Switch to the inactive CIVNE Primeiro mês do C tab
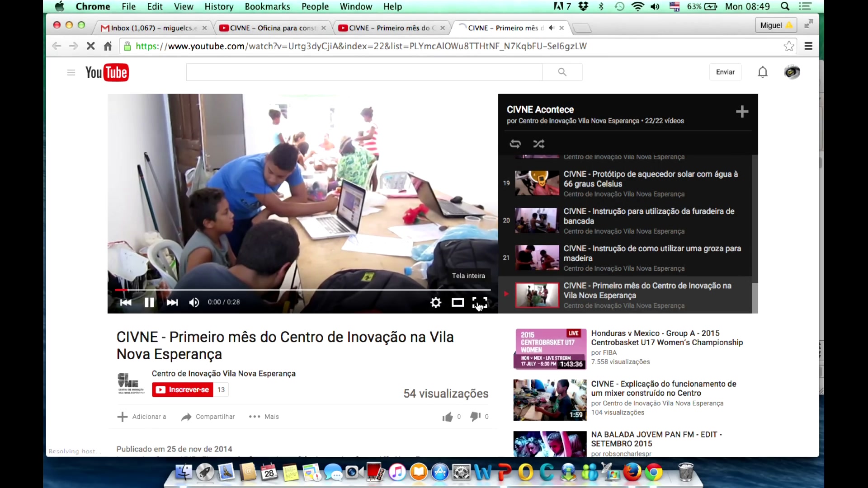 [x=392, y=28]
